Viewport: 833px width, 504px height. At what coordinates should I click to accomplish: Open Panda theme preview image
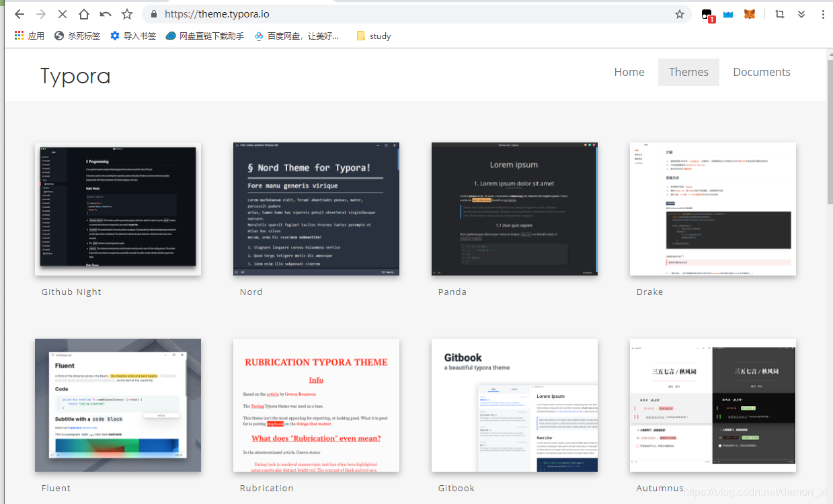point(514,209)
